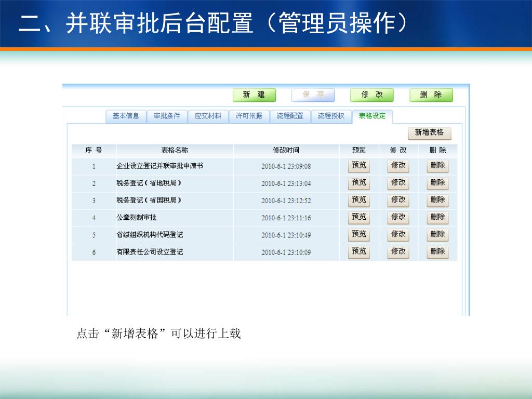Preview 企业设立登记并联审批申请书 via 预览 button
532x399 pixels.
pos(358,166)
